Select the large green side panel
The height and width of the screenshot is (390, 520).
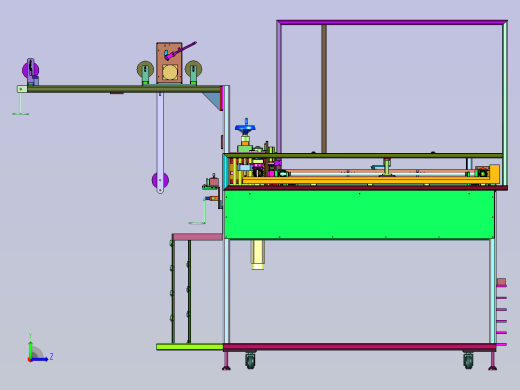[359, 214]
